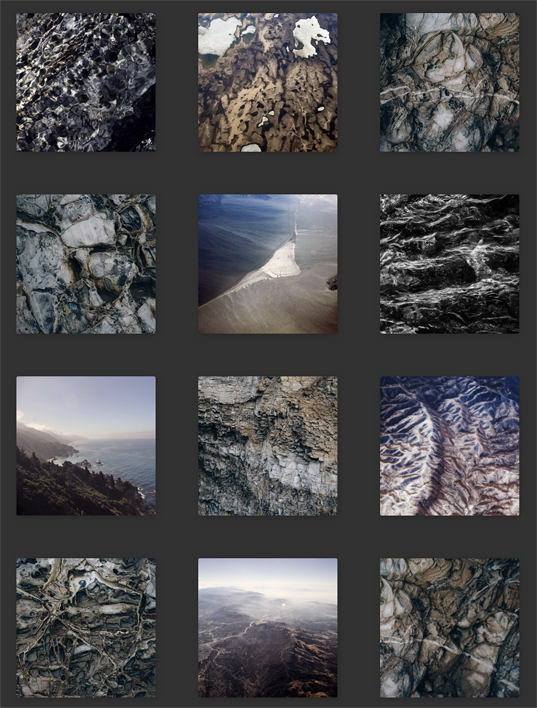This screenshot has width=537, height=708.
Task: Select the pale grey cracked rock close-up thumbnail
Action: pyautogui.click(x=86, y=264)
